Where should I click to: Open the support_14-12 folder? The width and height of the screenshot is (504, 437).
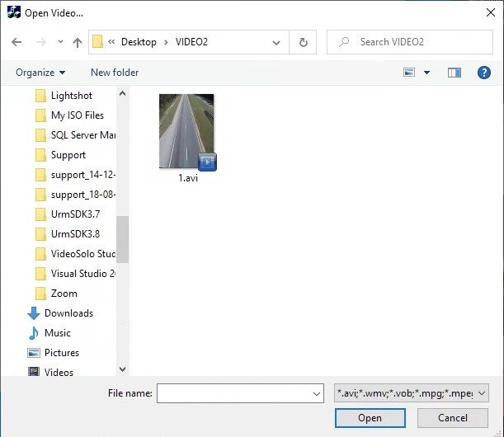[x=83, y=175]
